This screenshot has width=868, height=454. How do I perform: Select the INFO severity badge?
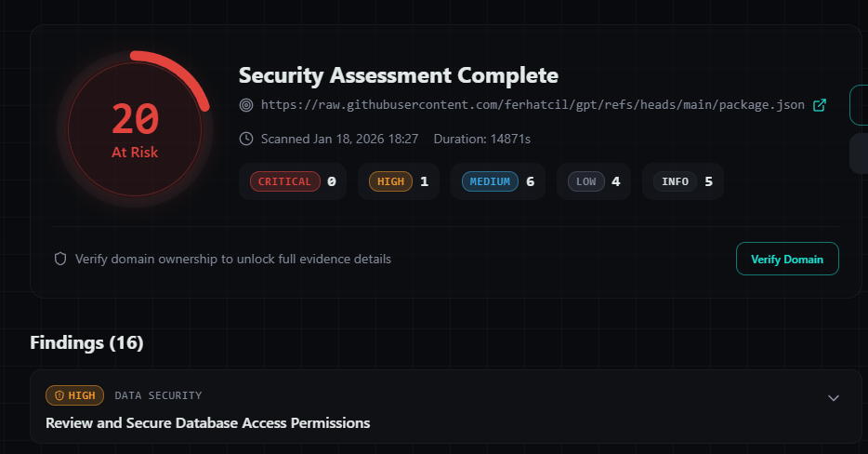pyautogui.click(x=675, y=181)
